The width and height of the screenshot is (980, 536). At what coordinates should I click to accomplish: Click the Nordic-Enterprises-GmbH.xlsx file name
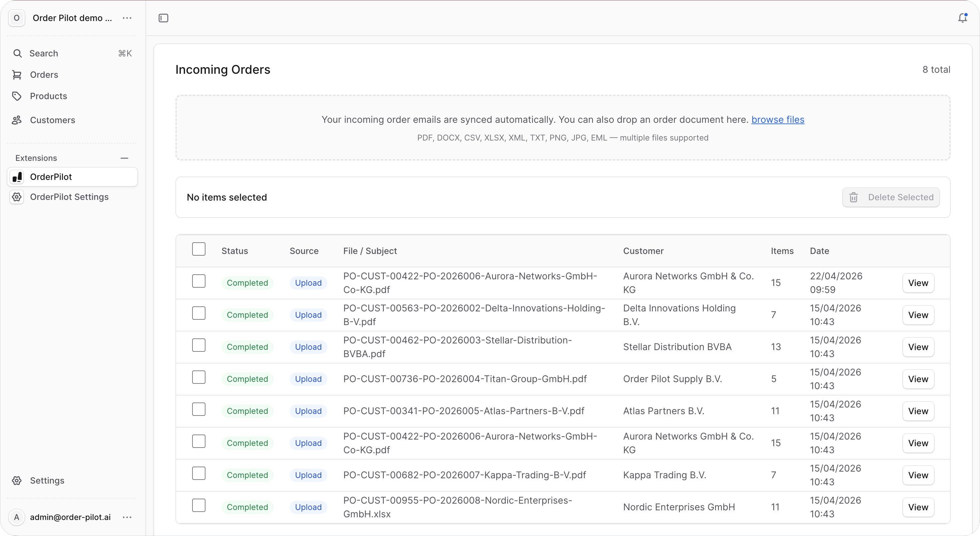pyautogui.click(x=457, y=507)
